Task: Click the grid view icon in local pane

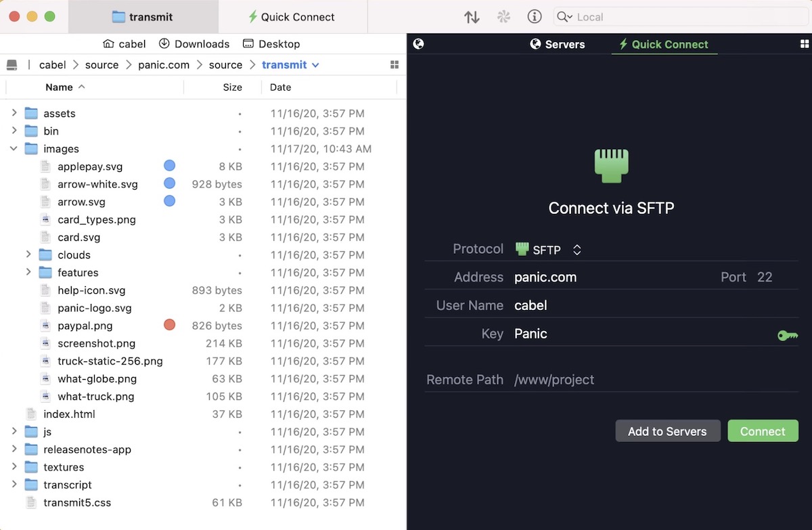Action: (x=394, y=65)
